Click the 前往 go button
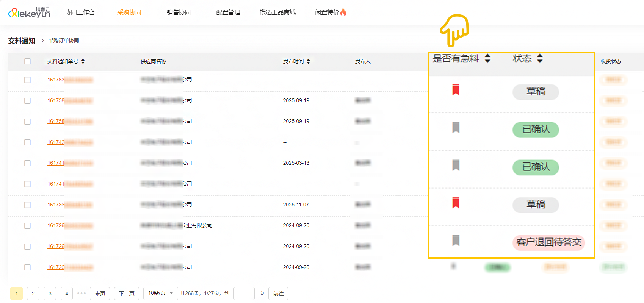Screen dimensions: 644x303 click(x=278, y=294)
